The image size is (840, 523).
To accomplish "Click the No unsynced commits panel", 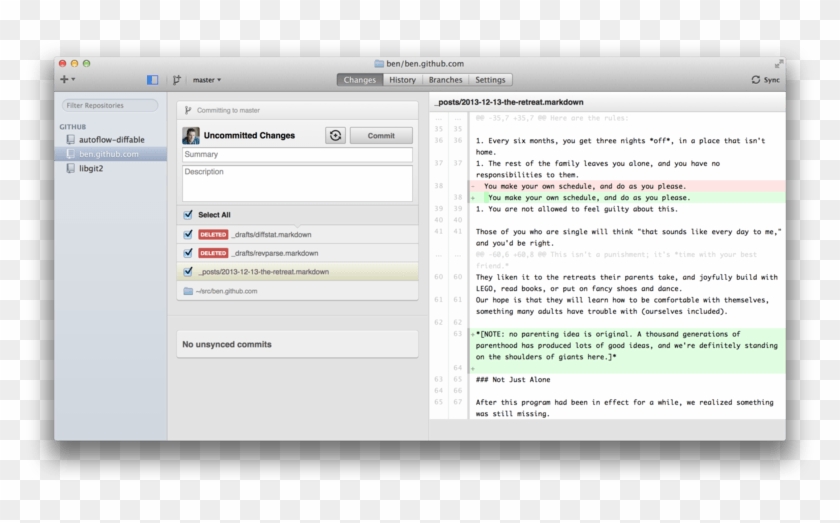I will pyautogui.click(x=297, y=344).
